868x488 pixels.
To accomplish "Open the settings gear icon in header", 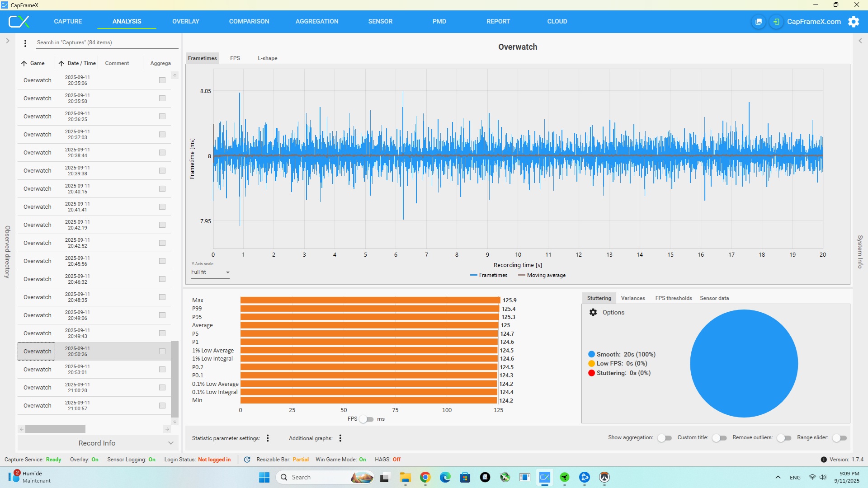I will point(853,22).
